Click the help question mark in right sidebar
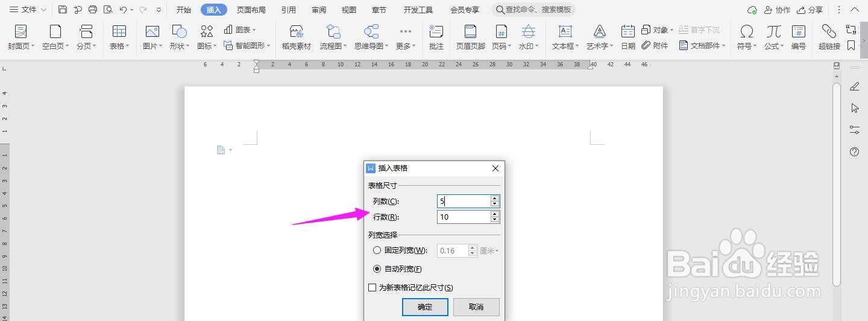Screen dimensions: 868x321 point(854,151)
